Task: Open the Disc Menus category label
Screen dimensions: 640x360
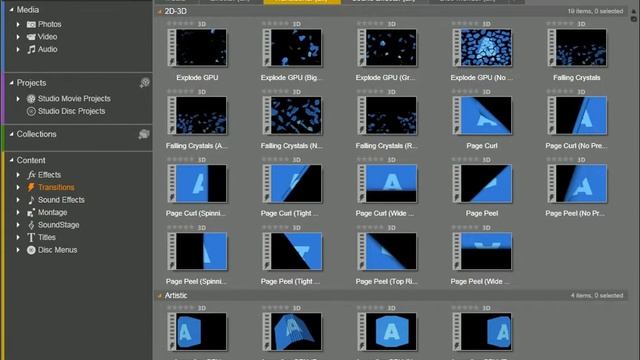Action: click(x=57, y=250)
